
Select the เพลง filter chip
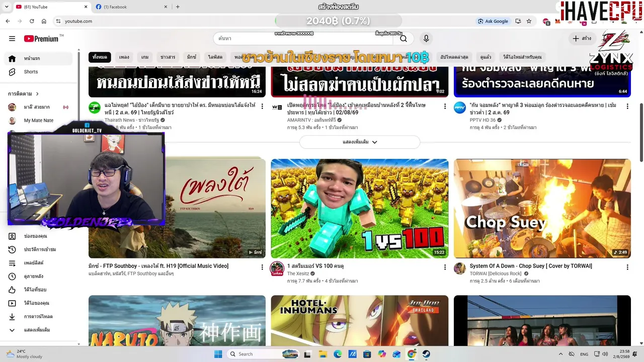click(124, 57)
